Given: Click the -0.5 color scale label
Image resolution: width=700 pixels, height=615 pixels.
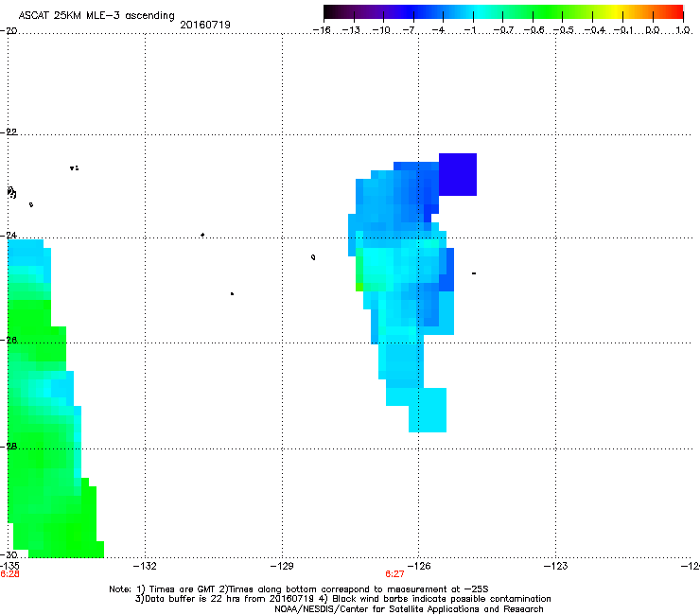Looking at the screenshot, I should point(564,30).
